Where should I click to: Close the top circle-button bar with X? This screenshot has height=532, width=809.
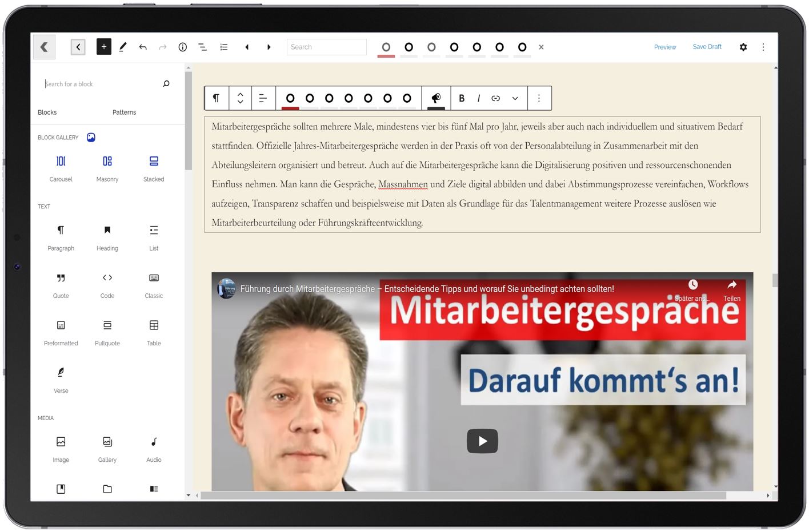(541, 47)
